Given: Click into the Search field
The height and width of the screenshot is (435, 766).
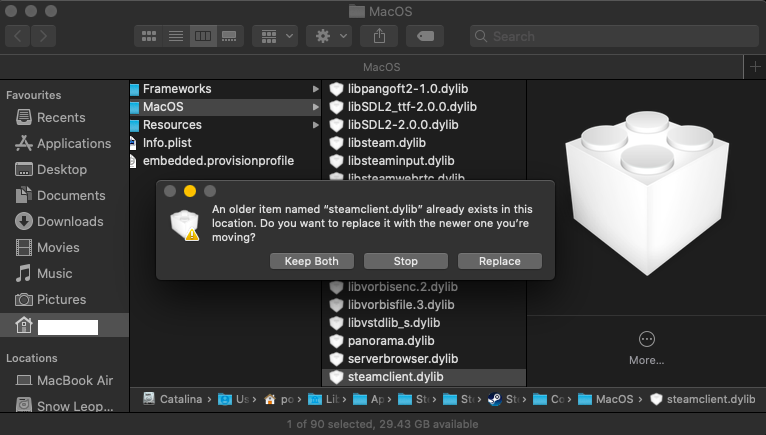Looking at the screenshot, I should [614, 36].
